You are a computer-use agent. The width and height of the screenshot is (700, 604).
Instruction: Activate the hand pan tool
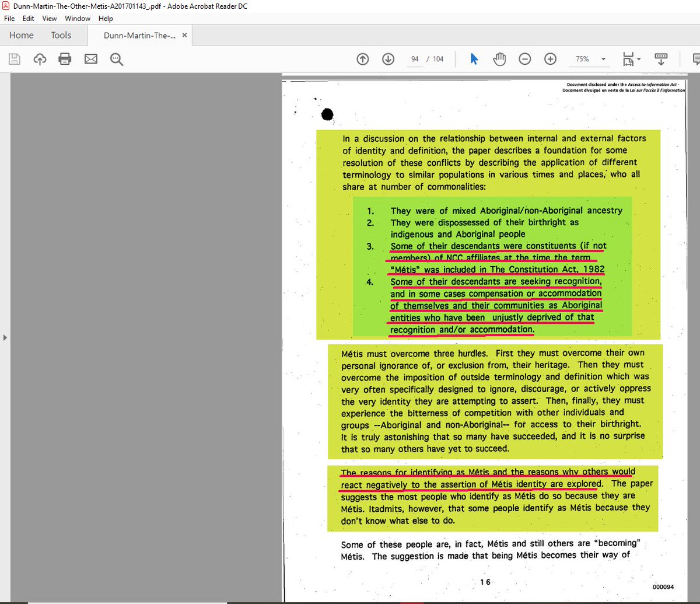(499, 59)
